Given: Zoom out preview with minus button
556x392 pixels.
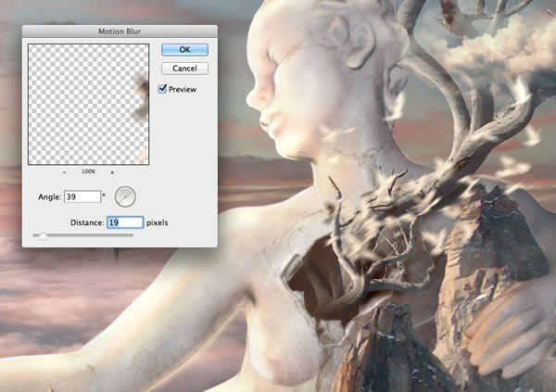Looking at the screenshot, I should click(x=65, y=172).
